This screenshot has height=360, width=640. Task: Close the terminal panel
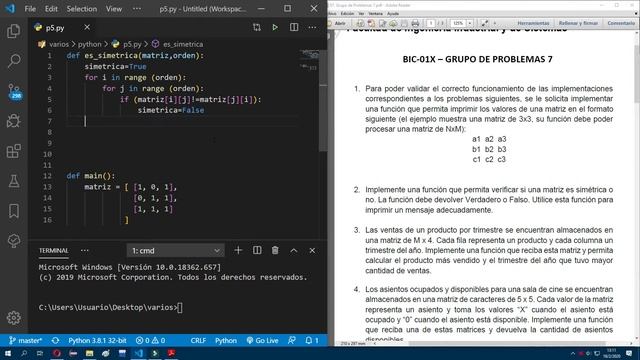[312, 250]
